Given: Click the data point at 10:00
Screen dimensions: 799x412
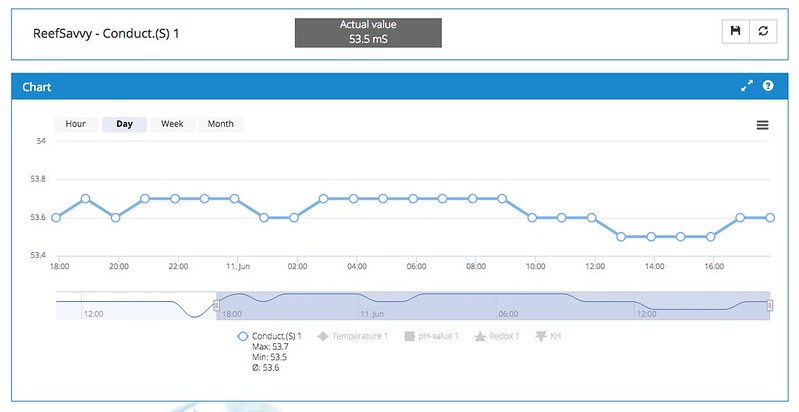Looking at the screenshot, I should (x=532, y=217).
